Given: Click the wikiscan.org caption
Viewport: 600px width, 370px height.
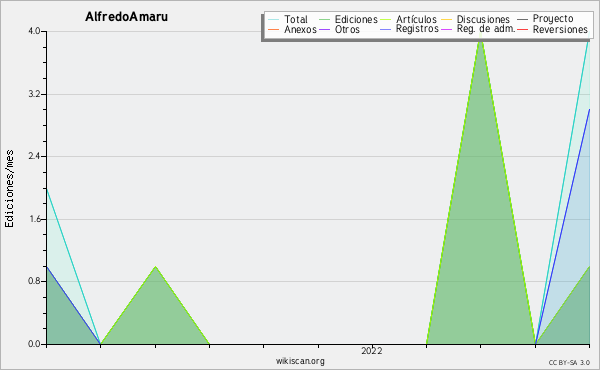Looking at the screenshot, I should click(300, 361).
